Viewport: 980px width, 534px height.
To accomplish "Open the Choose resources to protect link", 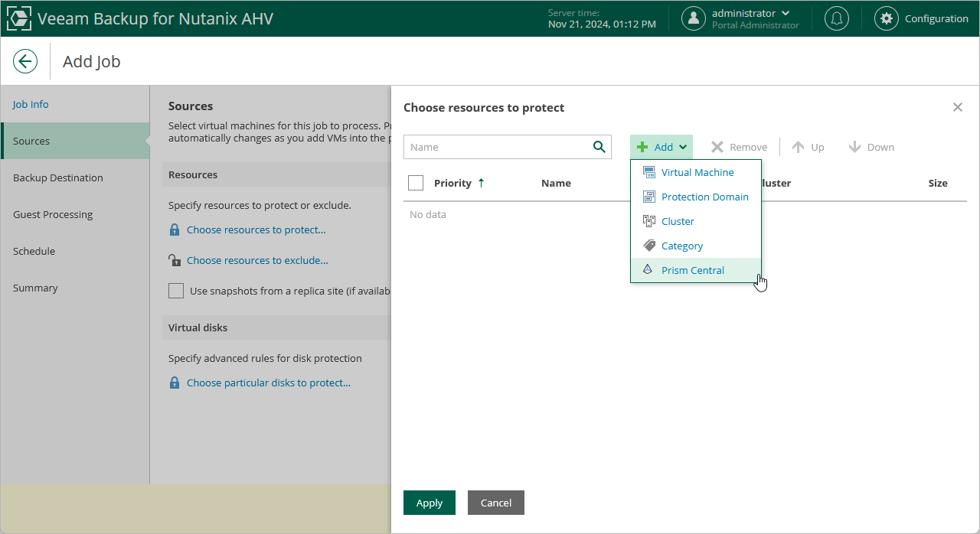I will pos(256,230).
